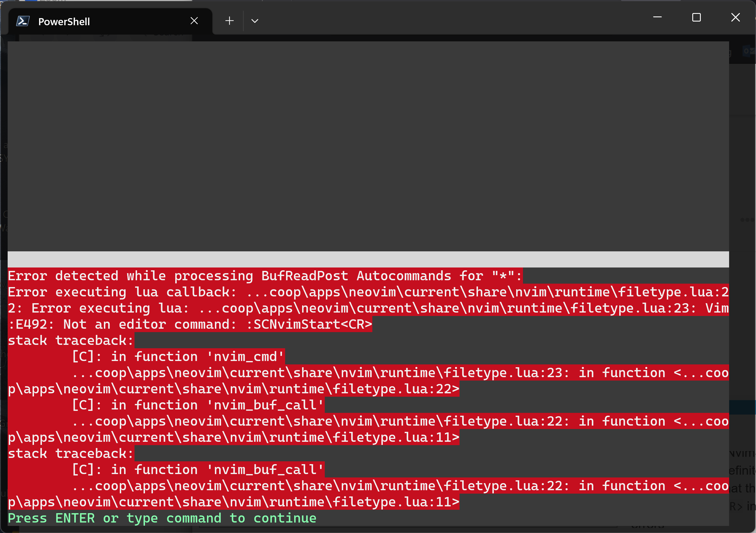Viewport: 756px width, 533px height.
Task: Close the PowerShell tab
Action: tap(194, 21)
